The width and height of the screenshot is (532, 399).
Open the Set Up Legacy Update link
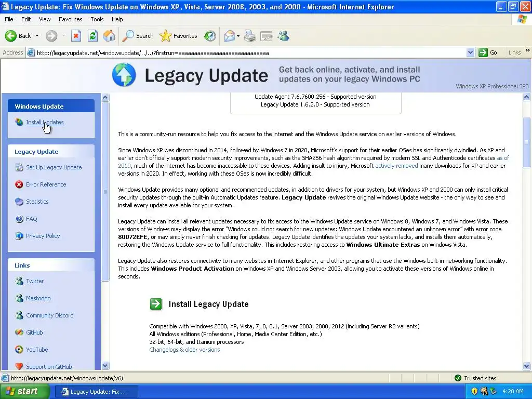click(54, 167)
